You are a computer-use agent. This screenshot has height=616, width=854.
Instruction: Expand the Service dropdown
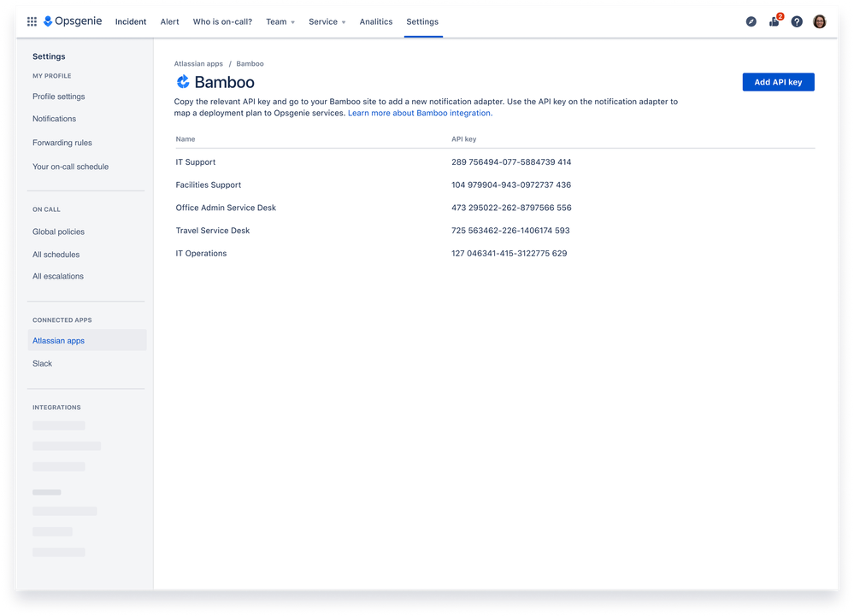click(x=327, y=21)
